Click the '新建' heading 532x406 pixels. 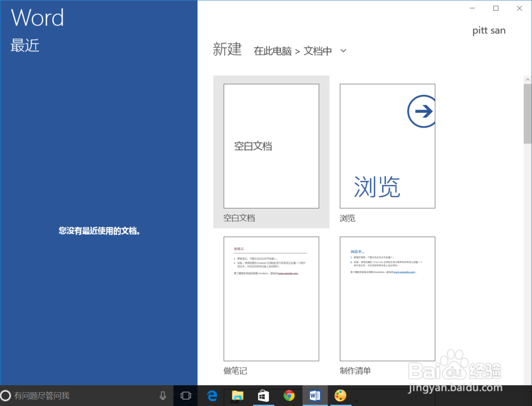click(227, 49)
